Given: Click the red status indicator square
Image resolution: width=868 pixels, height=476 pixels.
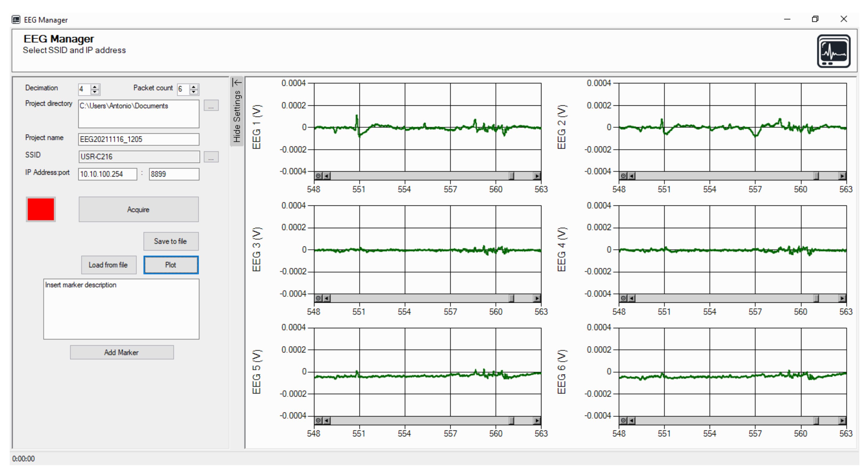Looking at the screenshot, I should click(41, 210).
